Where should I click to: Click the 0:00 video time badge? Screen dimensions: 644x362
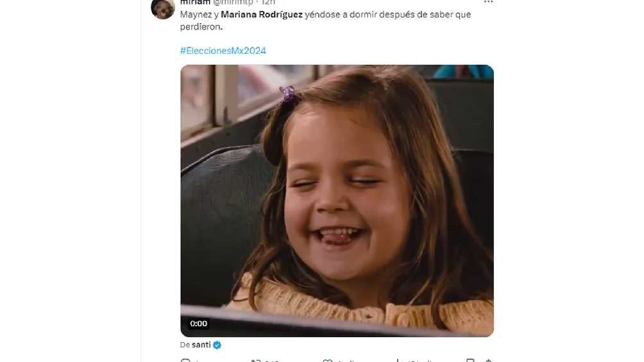[199, 324]
